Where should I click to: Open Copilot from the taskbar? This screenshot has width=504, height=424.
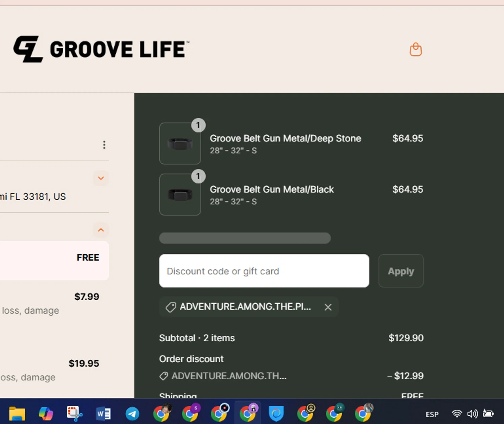46,414
